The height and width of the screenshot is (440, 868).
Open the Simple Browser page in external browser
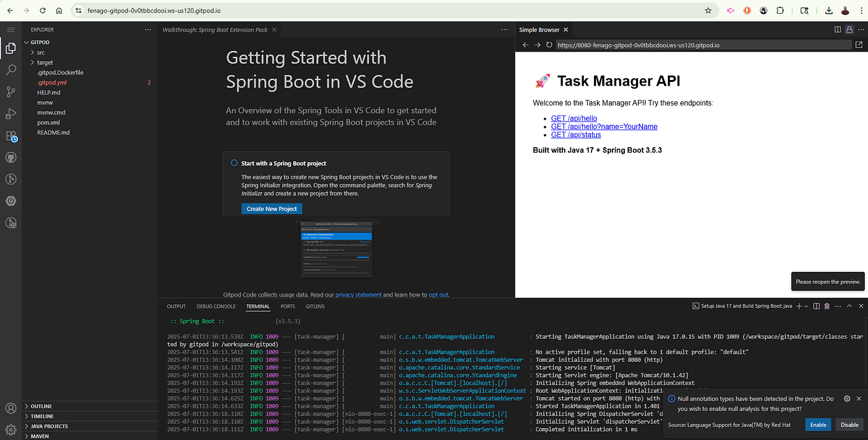tap(859, 45)
